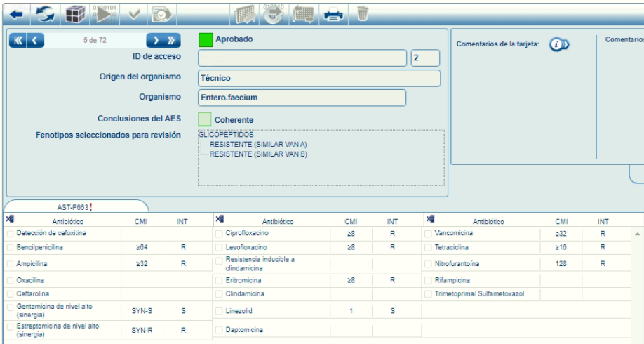Click the refresh arrows toolbar icon

(x=46, y=13)
